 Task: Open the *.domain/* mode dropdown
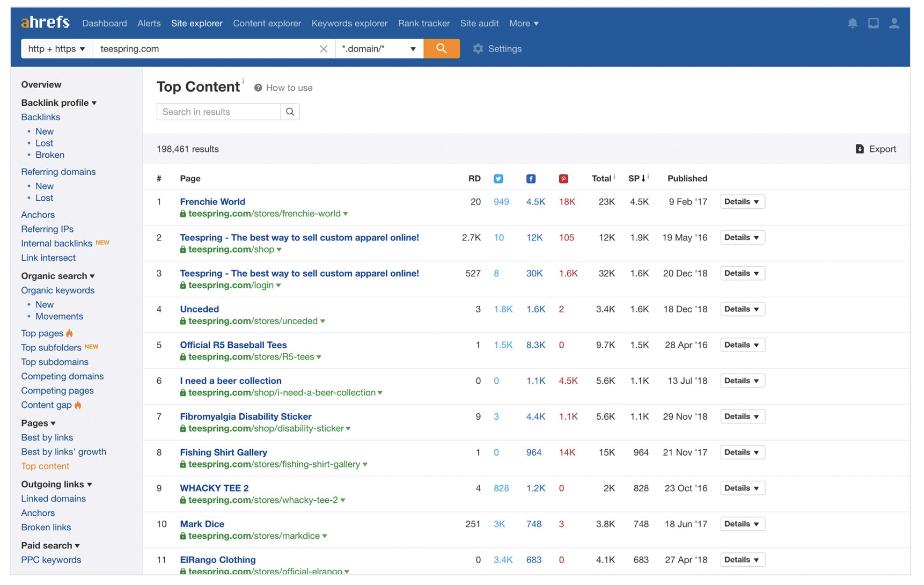click(x=379, y=49)
